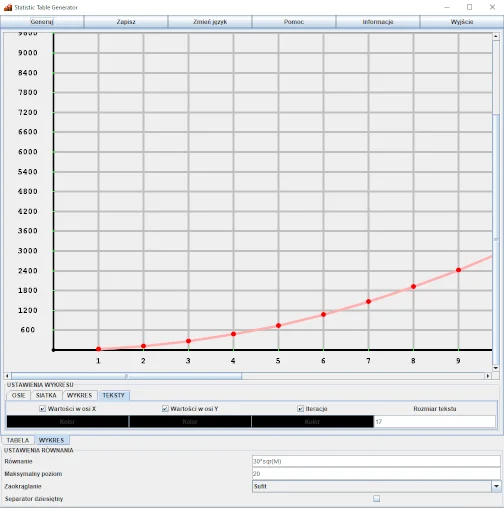Click the X axis label 8
The width and height of the screenshot is (504, 508).
tap(413, 361)
